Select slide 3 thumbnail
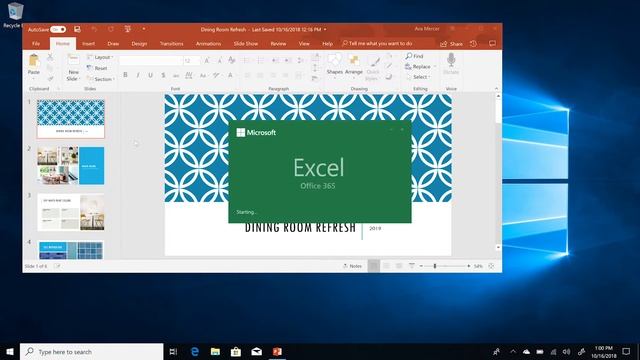Viewport: 640px width, 360px height. point(71,212)
